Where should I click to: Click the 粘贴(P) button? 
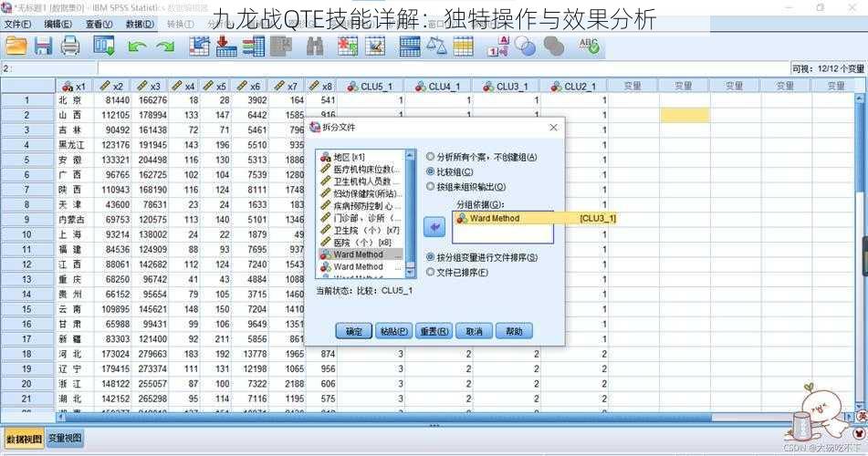coord(393,331)
